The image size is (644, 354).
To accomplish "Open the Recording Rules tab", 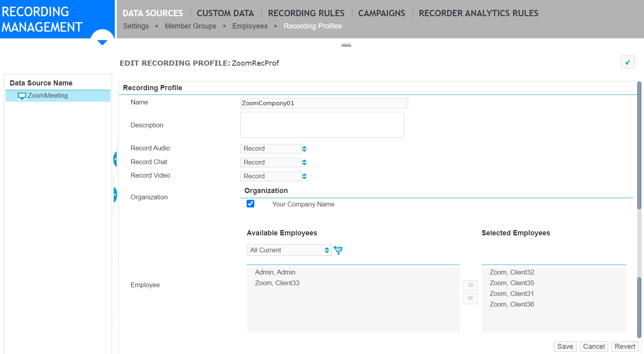I will coord(306,13).
